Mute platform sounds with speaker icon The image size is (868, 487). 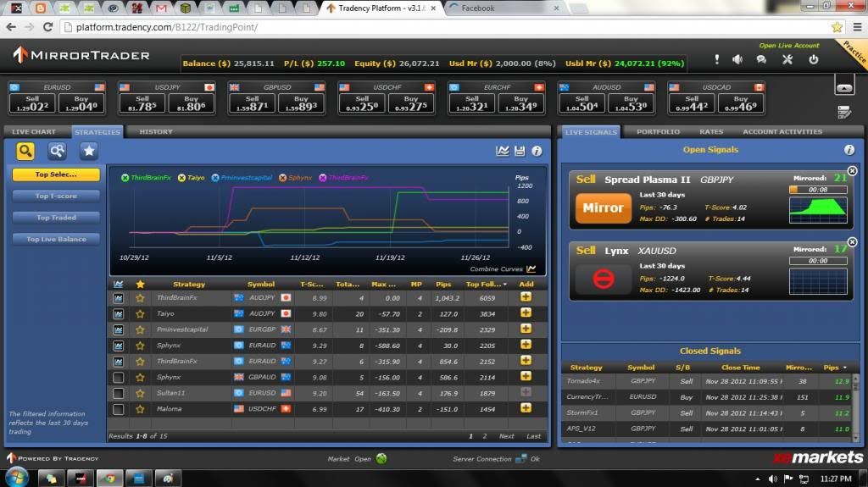pos(738,59)
